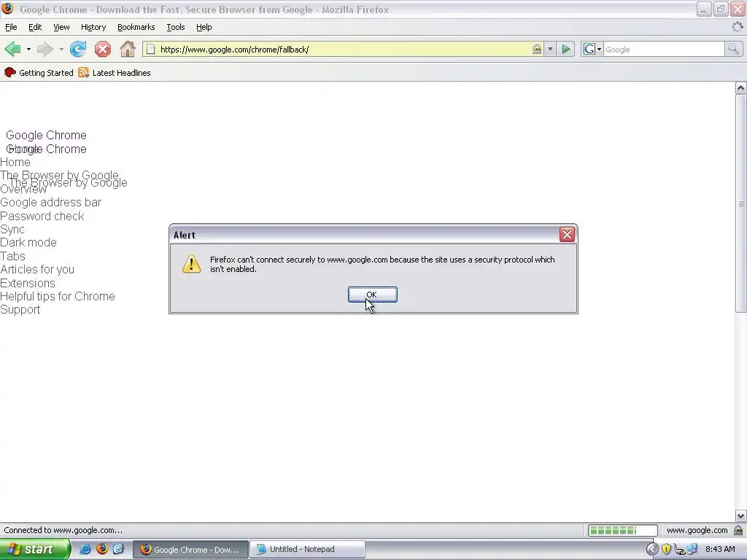Open the Bookmarks menu
Screen dimensions: 747x560
(136, 27)
